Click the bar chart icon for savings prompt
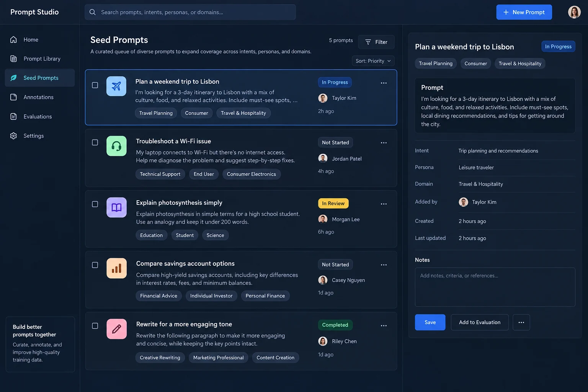Viewport: 588px width, 392px height. pyautogui.click(x=116, y=268)
